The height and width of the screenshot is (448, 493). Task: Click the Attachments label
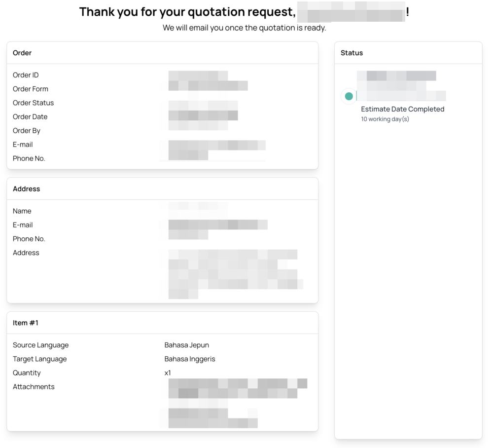[x=34, y=386]
